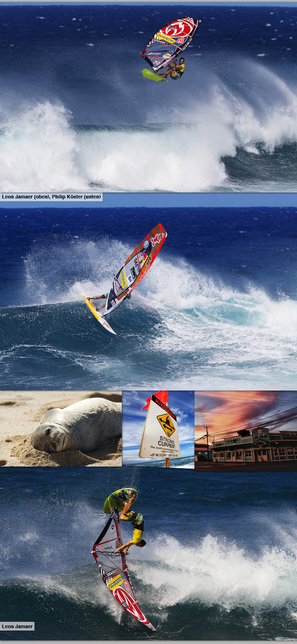Open the sunset building thumbnail

(x=246, y=431)
